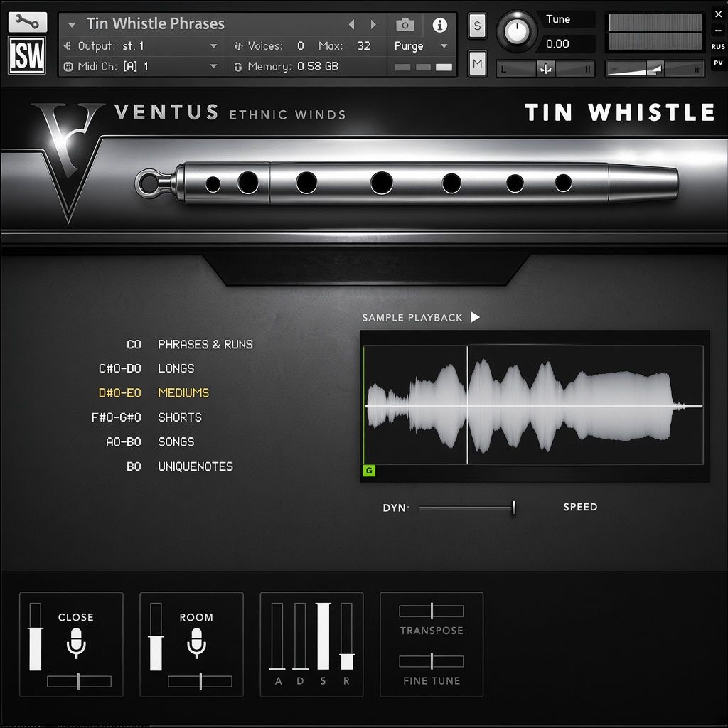Select the Shorts category
The image size is (728, 728).
click(180, 417)
